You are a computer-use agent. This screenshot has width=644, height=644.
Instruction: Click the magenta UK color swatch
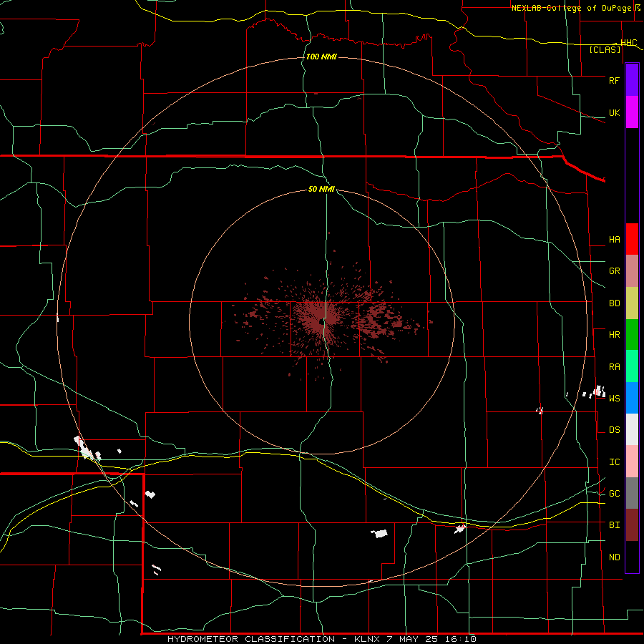coord(632,112)
